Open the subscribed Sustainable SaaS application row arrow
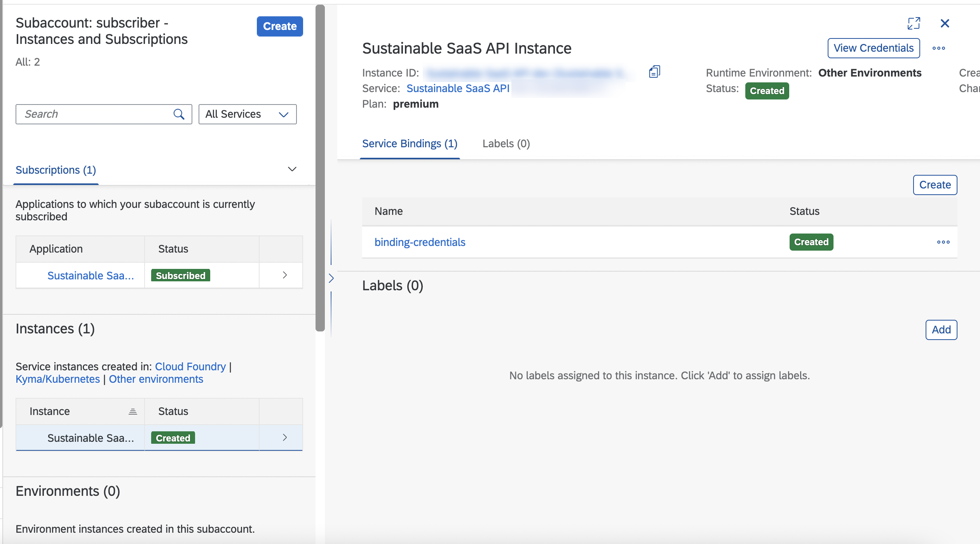Viewport: 980px width, 544px height. click(x=285, y=275)
